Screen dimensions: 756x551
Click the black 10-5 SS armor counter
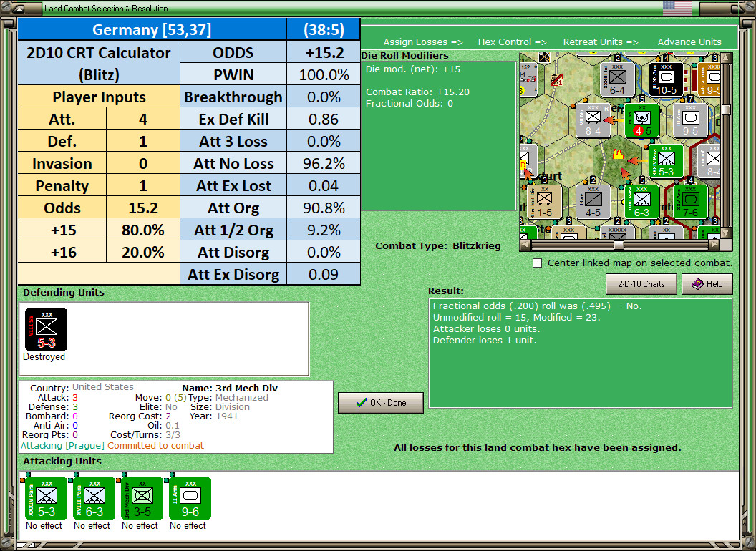pos(666,79)
